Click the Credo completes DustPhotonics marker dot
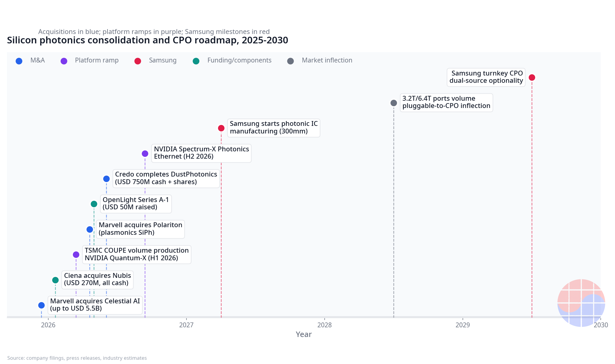Viewport: 615px width, 364px height. (106, 179)
